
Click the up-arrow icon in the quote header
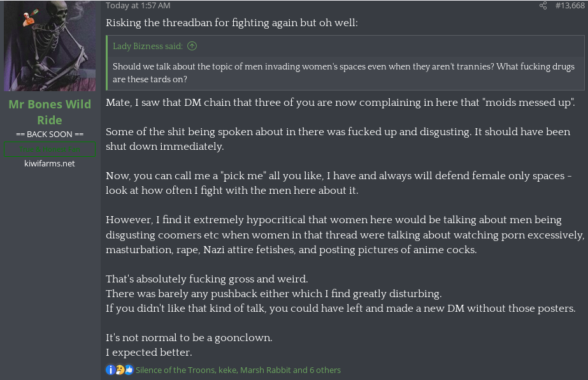tap(192, 46)
